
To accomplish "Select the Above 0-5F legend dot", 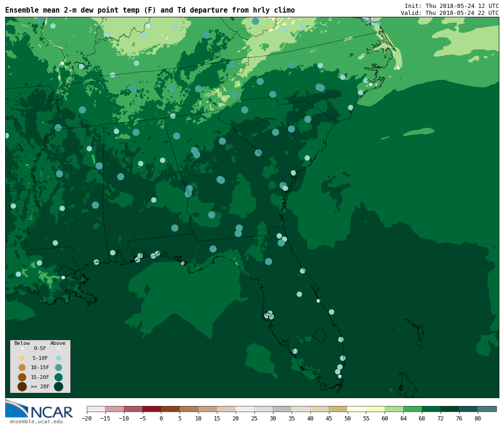I will coord(58,348).
